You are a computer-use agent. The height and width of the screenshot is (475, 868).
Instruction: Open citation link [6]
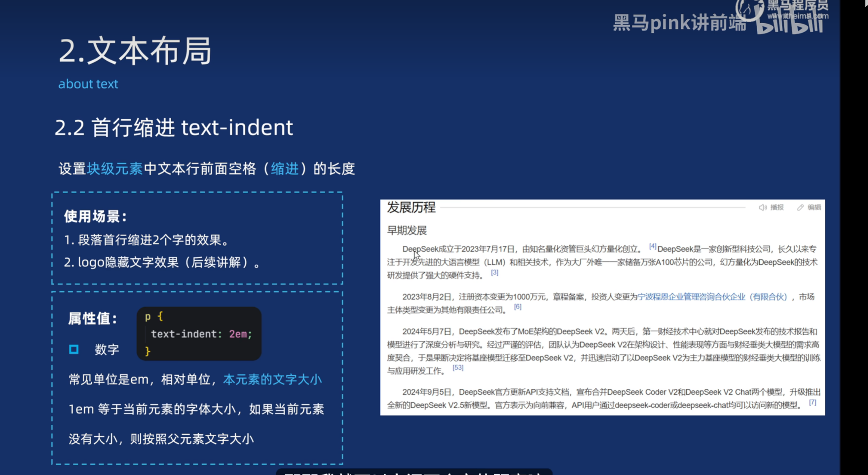point(518,307)
